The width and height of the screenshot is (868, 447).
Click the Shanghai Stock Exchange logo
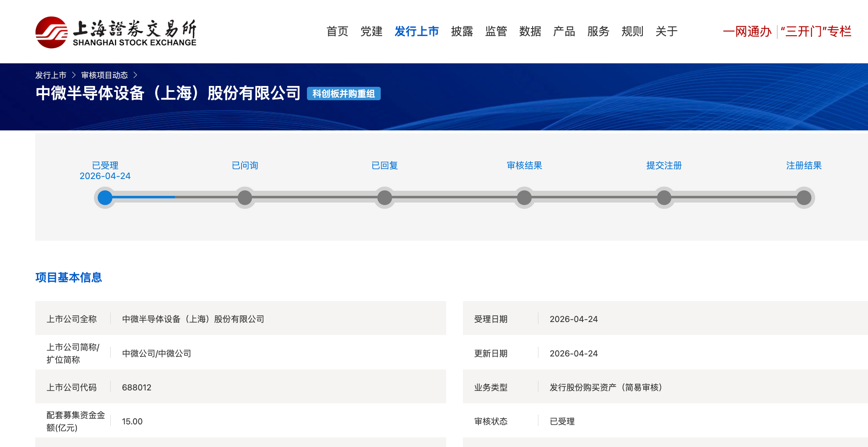pos(116,32)
